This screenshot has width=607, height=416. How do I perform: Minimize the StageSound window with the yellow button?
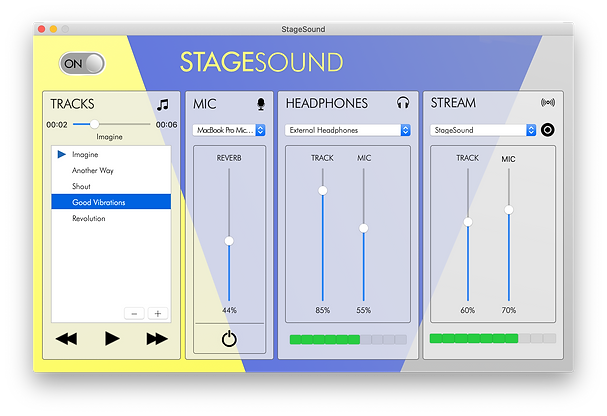pyautogui.click(x=53, y=29)
